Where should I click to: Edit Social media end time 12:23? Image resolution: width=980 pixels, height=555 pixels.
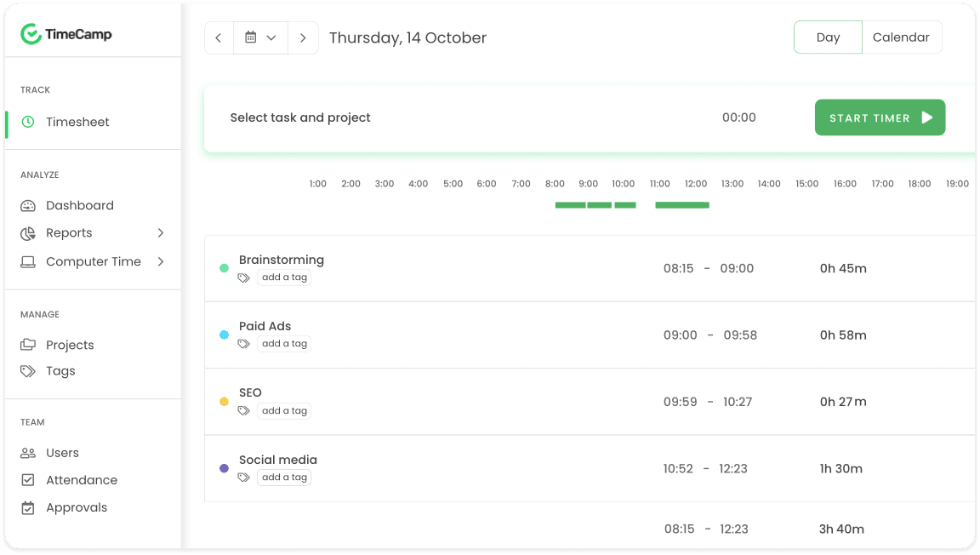pyautogui.click(x=733, y=469)
